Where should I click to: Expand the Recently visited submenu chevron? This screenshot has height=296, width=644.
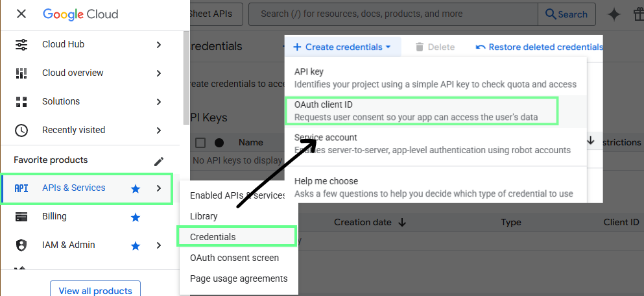point(159,130)
